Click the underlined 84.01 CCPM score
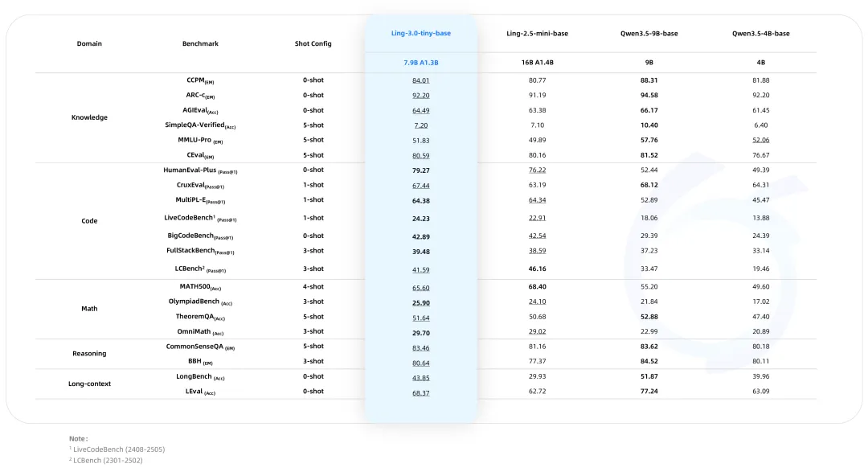This screenshot has height=476, width=868. pos(420,81)
